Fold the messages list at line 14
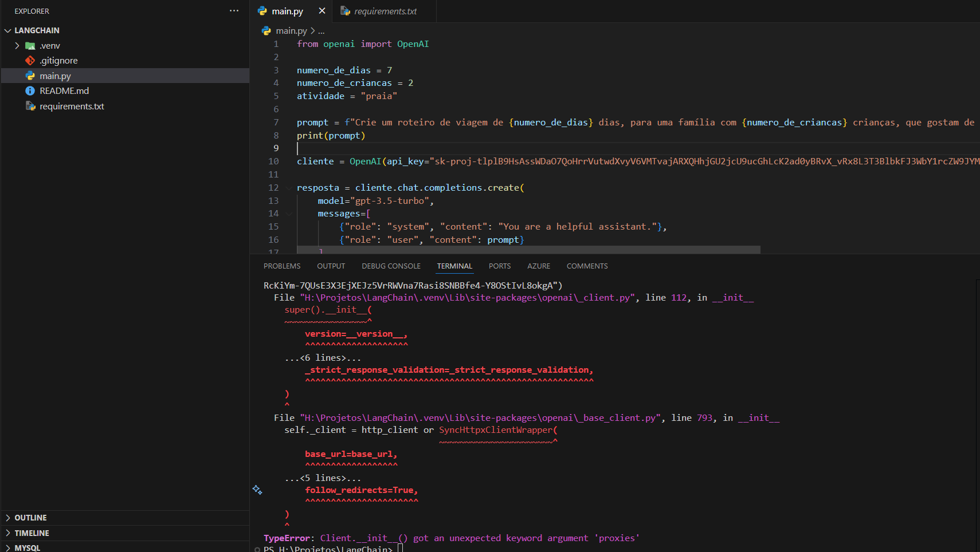The height and width of the screenshot is (552, 980). tap(289, 214)
